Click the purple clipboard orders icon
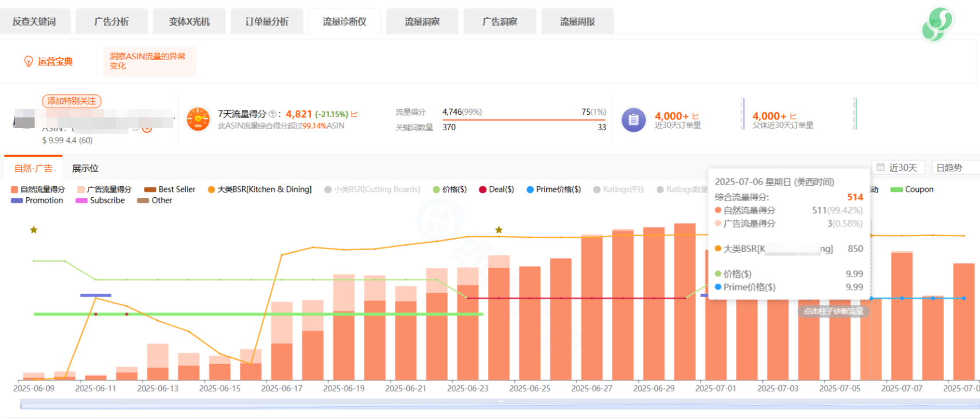 (633, 119)
